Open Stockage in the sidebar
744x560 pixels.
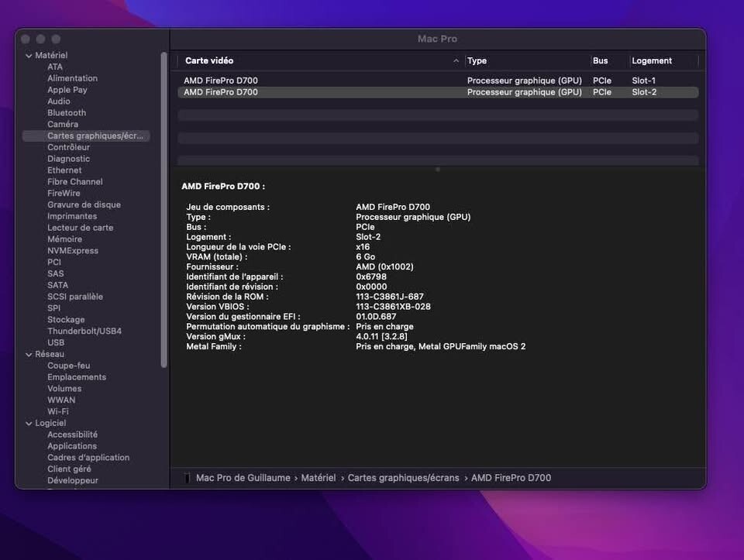[66, 320]
